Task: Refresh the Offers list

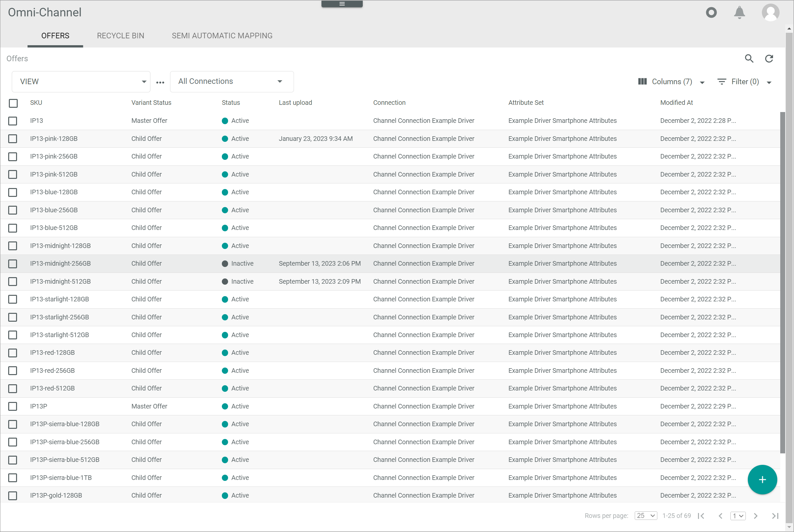Action: pyautogui.click(x=769, y=58)
